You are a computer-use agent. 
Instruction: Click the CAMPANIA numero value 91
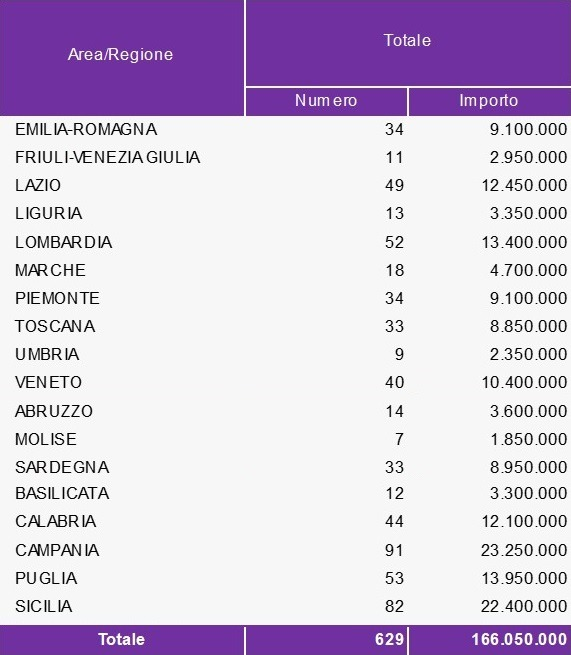click(394, 550)
